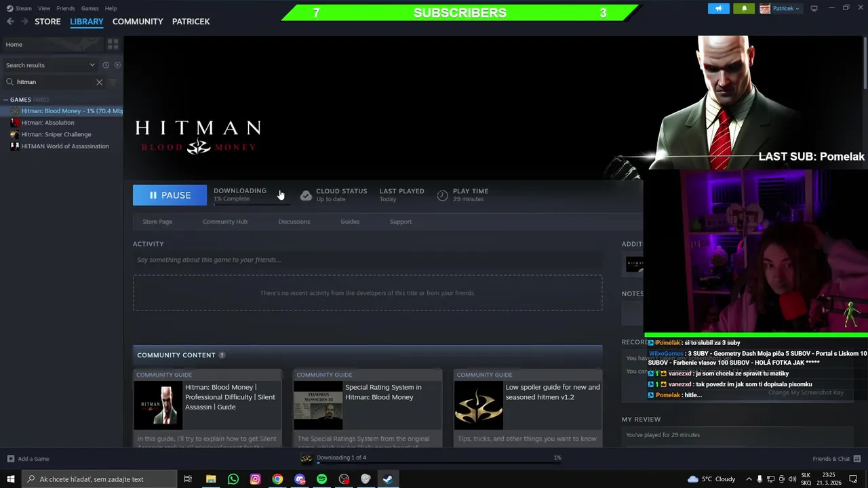The image size is (868, 488).
Task: Open the Help menu
Action: [x=111, y=8]
